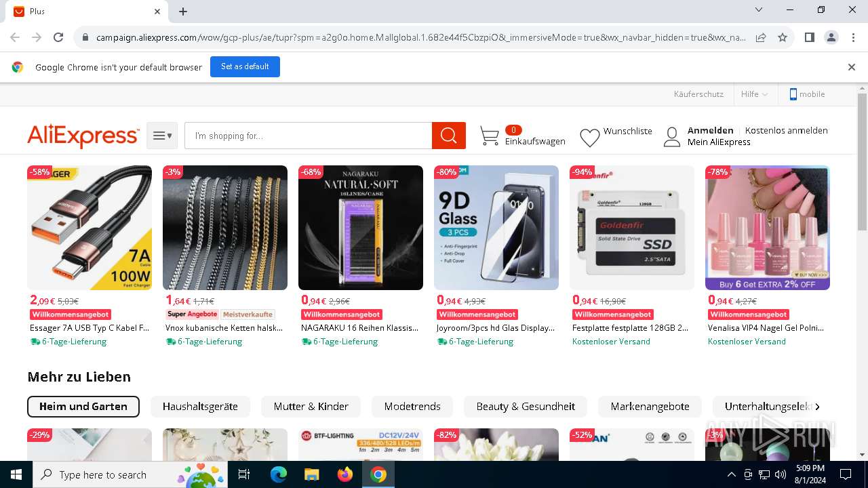Open the categories hamburger menu
This screenshot has height=488, width=868.
(x=162, y=136)
